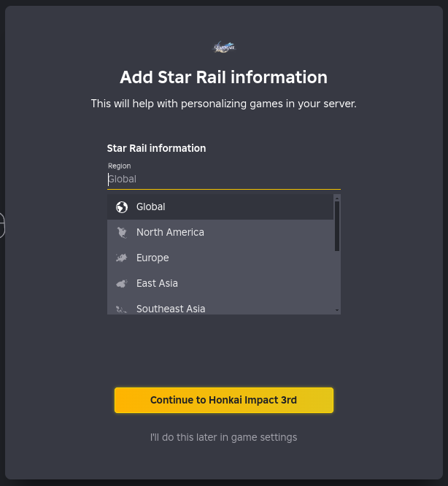Click the Southeast Asia map icon

(x=122, y=309)
